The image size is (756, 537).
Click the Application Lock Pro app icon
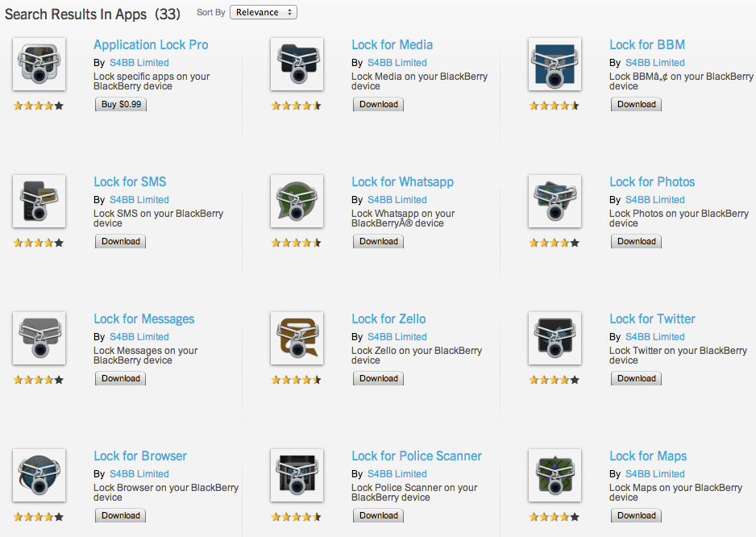click(x=39, y=65)
